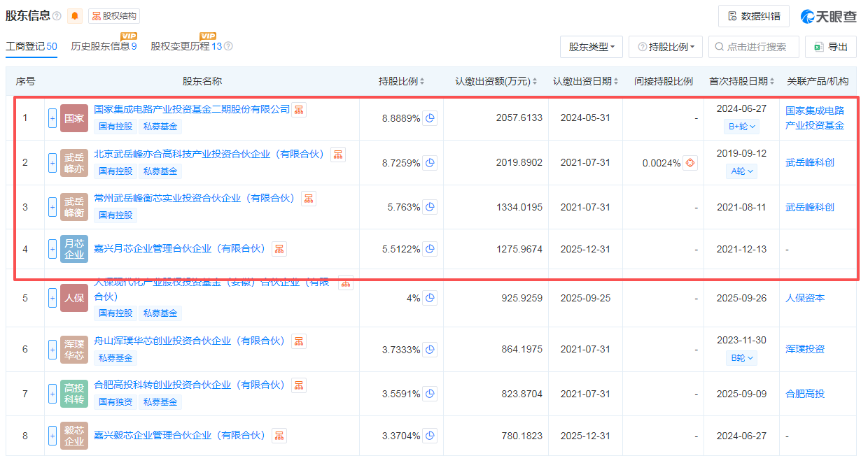The width and height of the screenshot is (868, 456).
Task: Open equity structure icon after 舟山浑璞华芯创业投资合伙企业
Action: pyautogui.click(x=299, y=341)
